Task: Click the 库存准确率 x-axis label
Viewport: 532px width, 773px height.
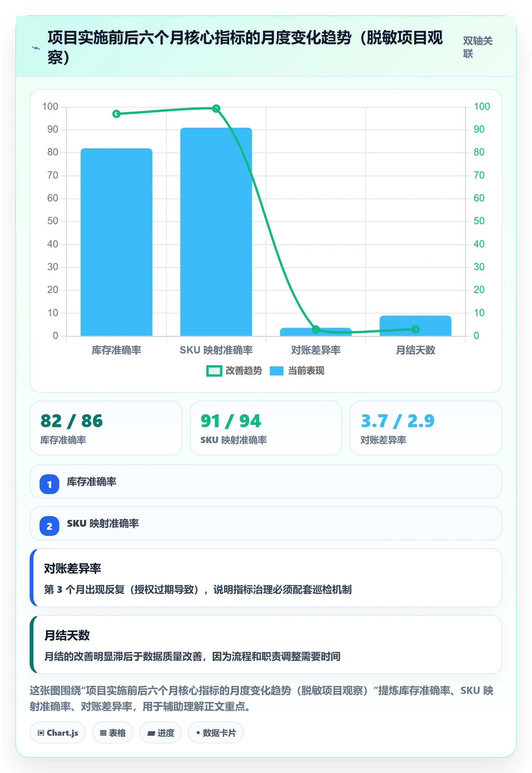Action: tap(116, 350)
